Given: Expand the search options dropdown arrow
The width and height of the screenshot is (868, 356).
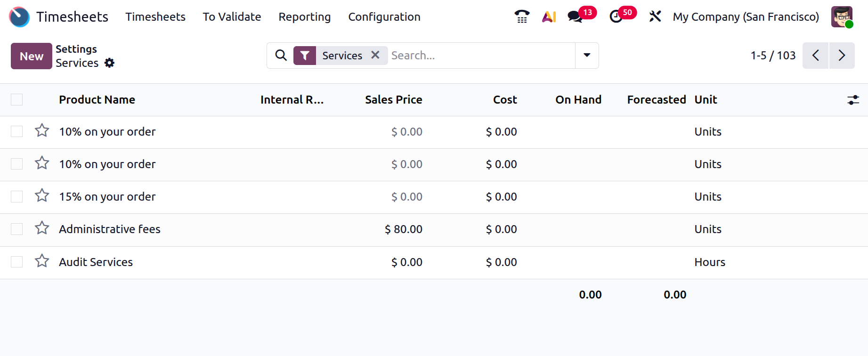Looking at the screenshot, I should click(x=587, y=56).
